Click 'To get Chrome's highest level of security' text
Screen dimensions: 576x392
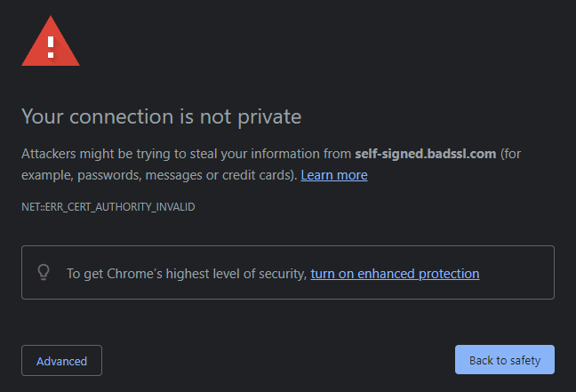(187, 274)
